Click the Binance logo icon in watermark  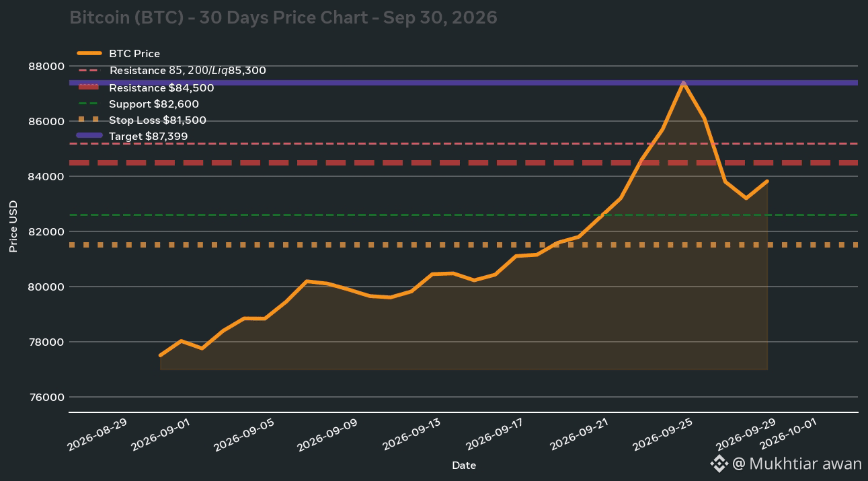point(719,464)
